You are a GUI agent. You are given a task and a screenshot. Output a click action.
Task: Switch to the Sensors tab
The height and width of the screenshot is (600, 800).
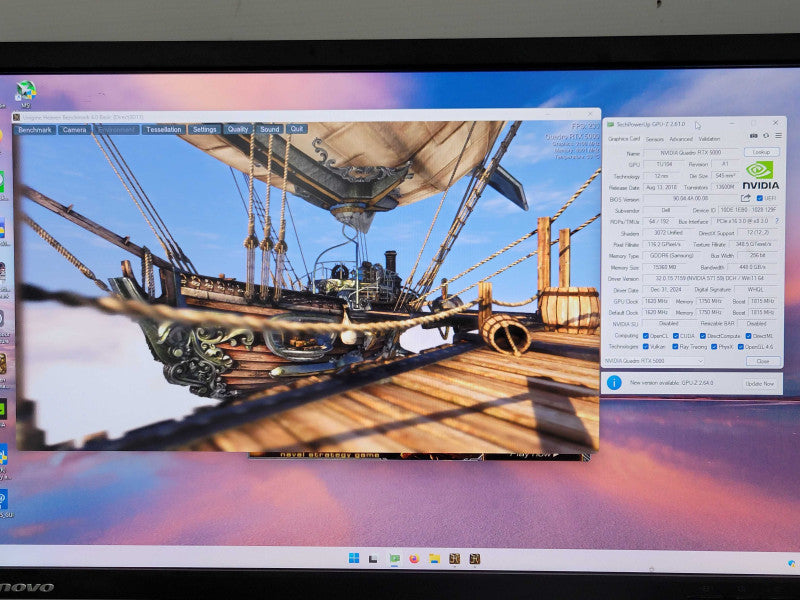click(x=655, y=139)
